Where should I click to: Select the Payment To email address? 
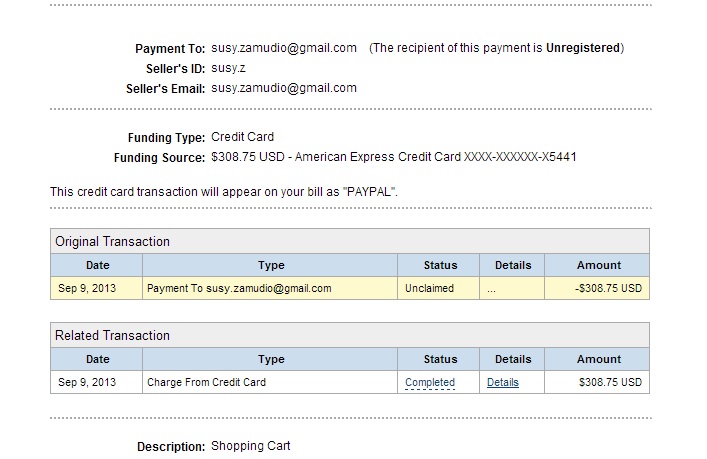284,48
